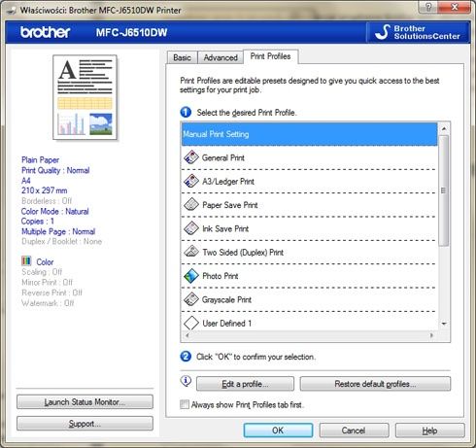Switch to the Advanced tab
Screen dimensions: 476x448
point(221,57)
